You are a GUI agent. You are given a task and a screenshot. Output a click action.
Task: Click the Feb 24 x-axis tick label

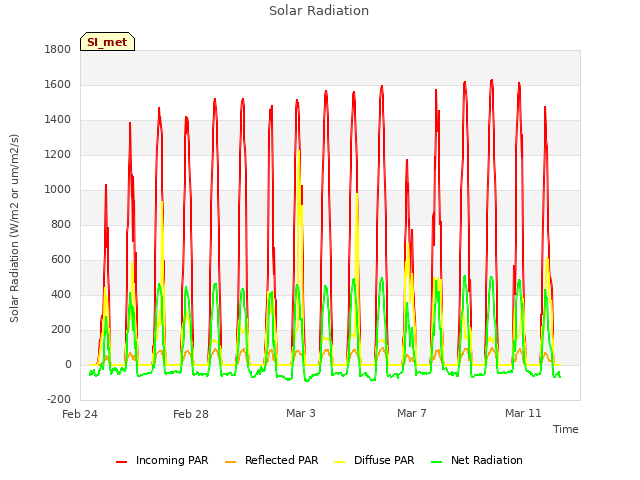click(80, 414)
